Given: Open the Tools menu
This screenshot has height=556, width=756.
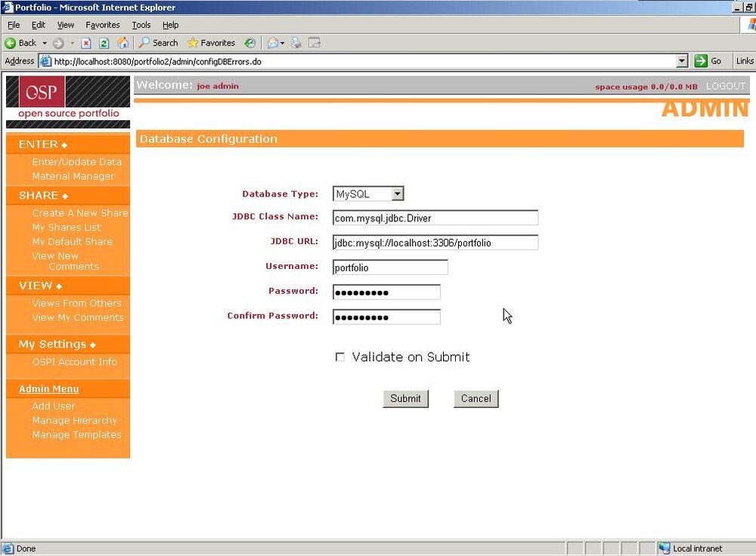Looking at the screenshot, I should click(x=141, y=25).
